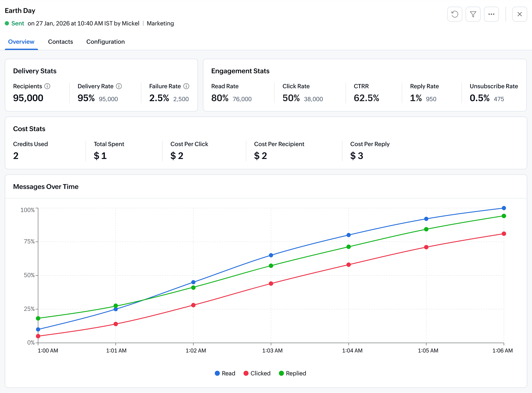Screen dimensions: 532x393
Task: Close the Earth Day campaign panel
Action: [x=519, y=14]
